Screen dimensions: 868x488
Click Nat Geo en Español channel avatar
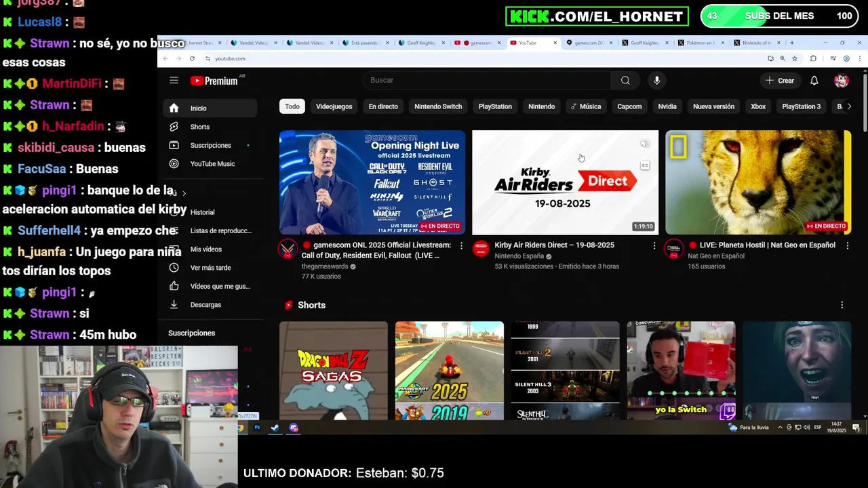point(674,249)
